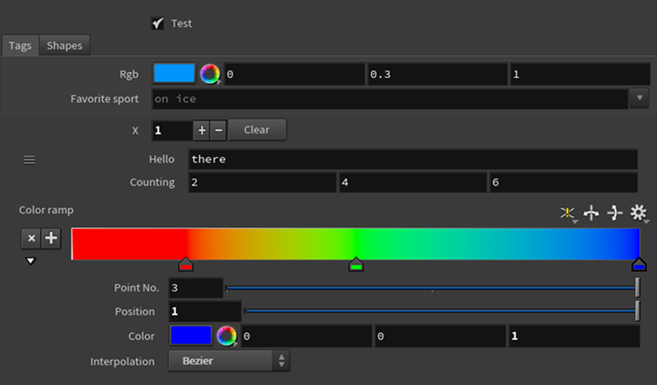Select the Counting field with value 2
Screen dimensions: 657x385
(262, 182)
